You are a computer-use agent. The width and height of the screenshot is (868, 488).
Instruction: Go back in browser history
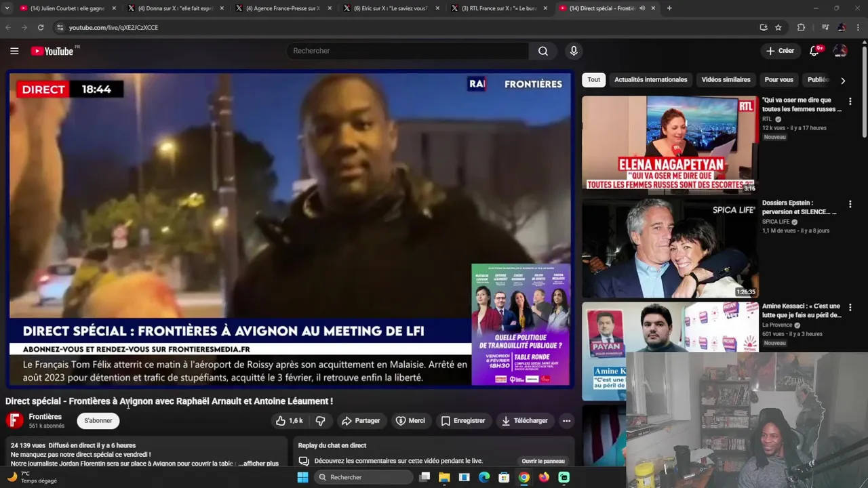tap(8, 27)
